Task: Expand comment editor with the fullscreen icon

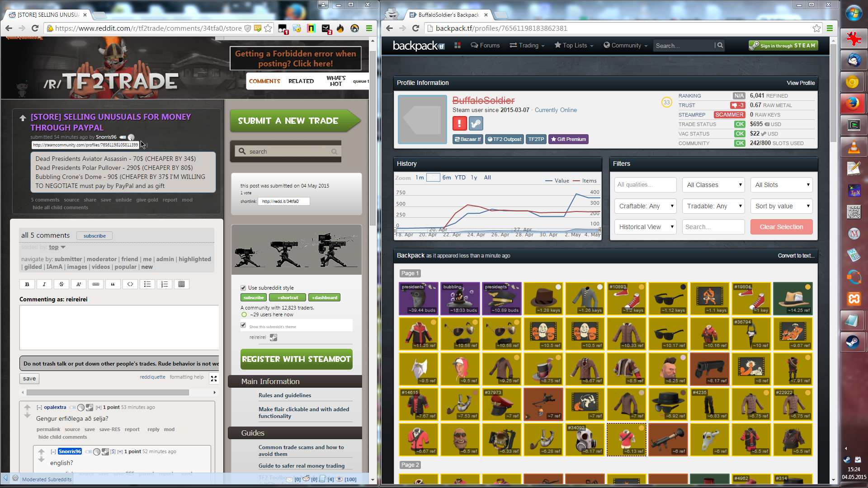Action: (x=214, y=379)
